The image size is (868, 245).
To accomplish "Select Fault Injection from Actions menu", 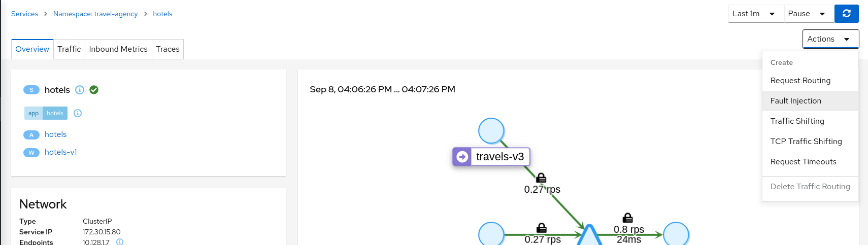I will click(795, 101).
